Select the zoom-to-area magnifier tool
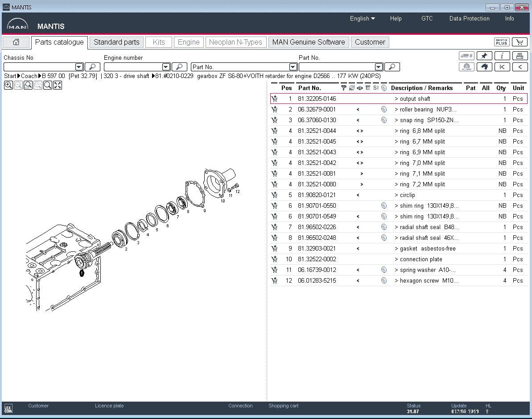This screenshot has height=419, width=532. click(28, 85)
